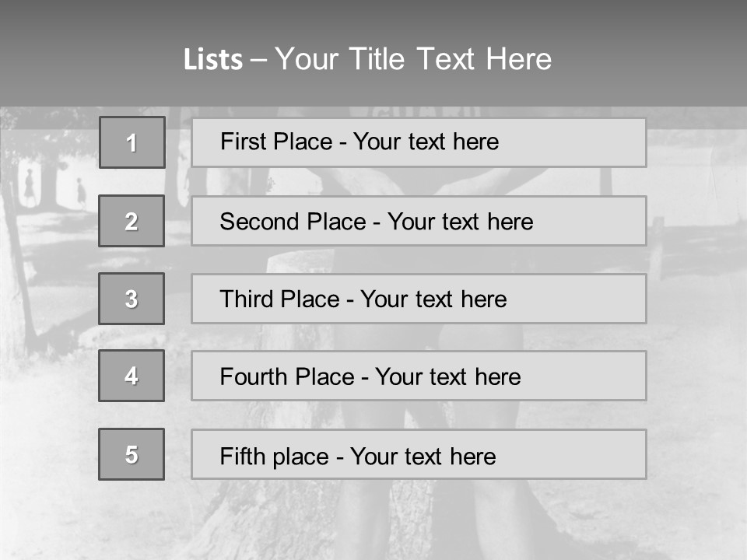Screen dimensions: 747x560
Task: Click the 'First Place - Your text here' box
Action: 419,142
